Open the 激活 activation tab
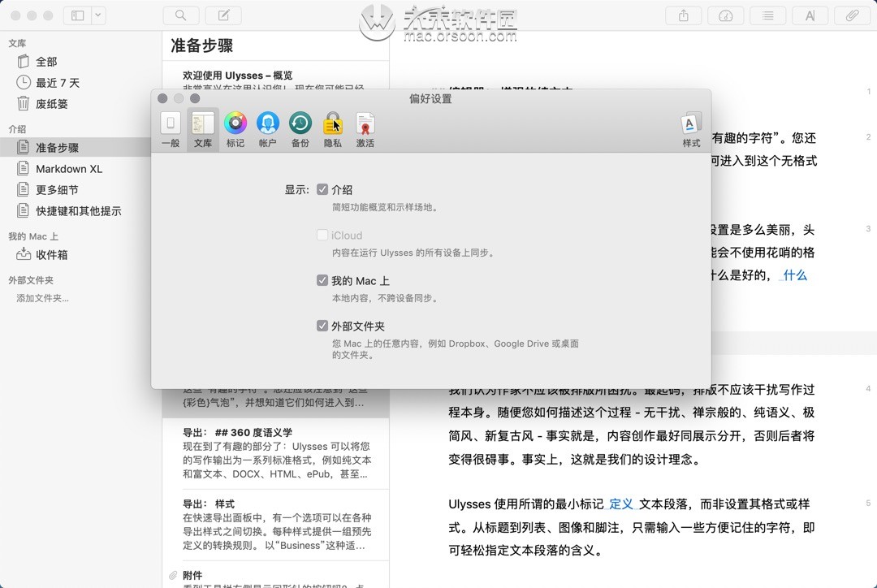 point(365,129)
